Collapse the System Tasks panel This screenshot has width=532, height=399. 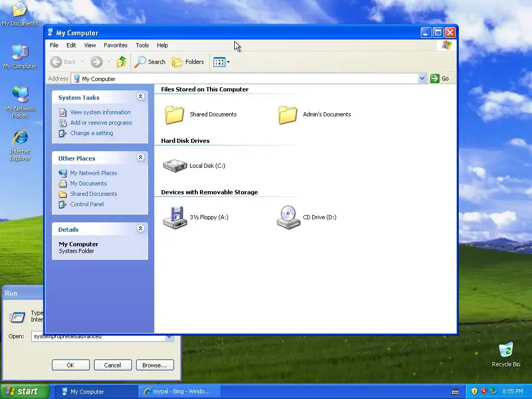coord(140,97)
